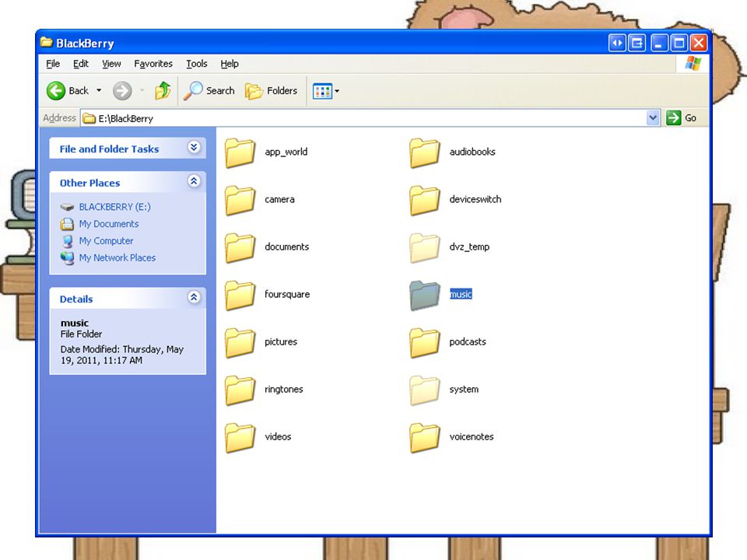Open the Search magnifier tool
The width and height of the screenshot is (747, 560).
[194, 90]
